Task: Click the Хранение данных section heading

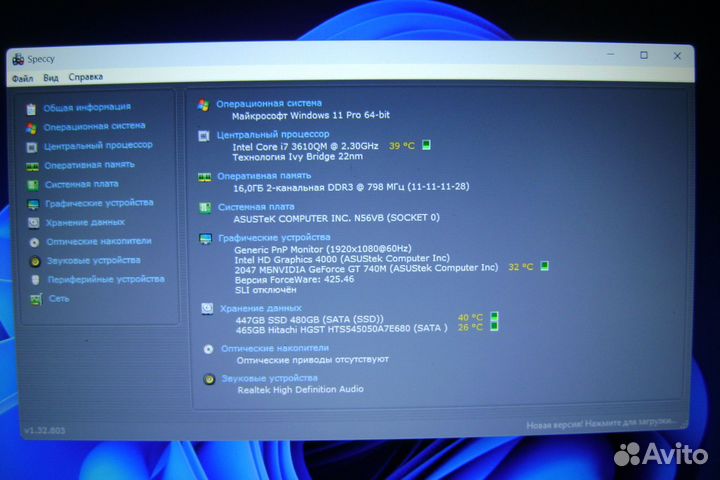Action: click(258, 308)
